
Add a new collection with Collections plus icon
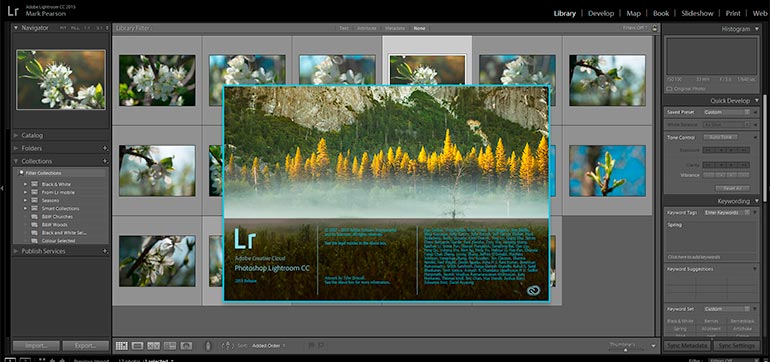105,161
